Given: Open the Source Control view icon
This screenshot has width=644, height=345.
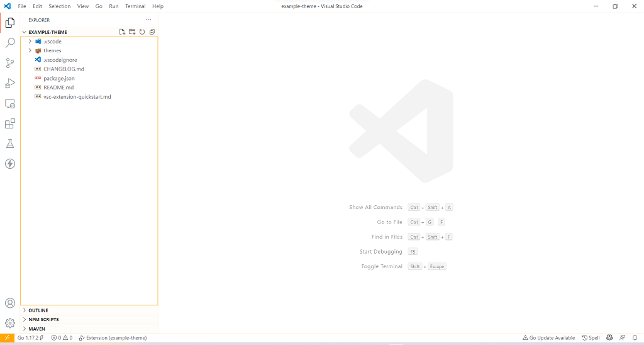Looking at the screenshot, I should [x=10, y=63].
